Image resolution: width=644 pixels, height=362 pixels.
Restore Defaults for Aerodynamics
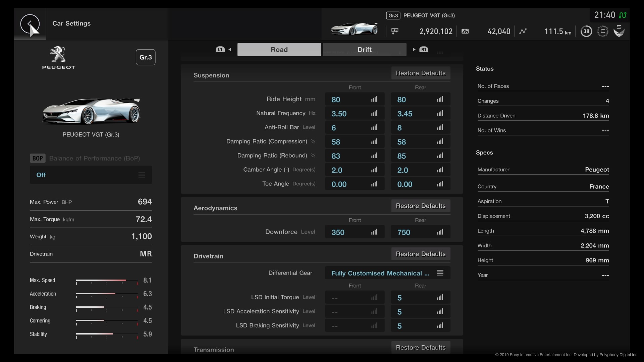pos(421,206)
